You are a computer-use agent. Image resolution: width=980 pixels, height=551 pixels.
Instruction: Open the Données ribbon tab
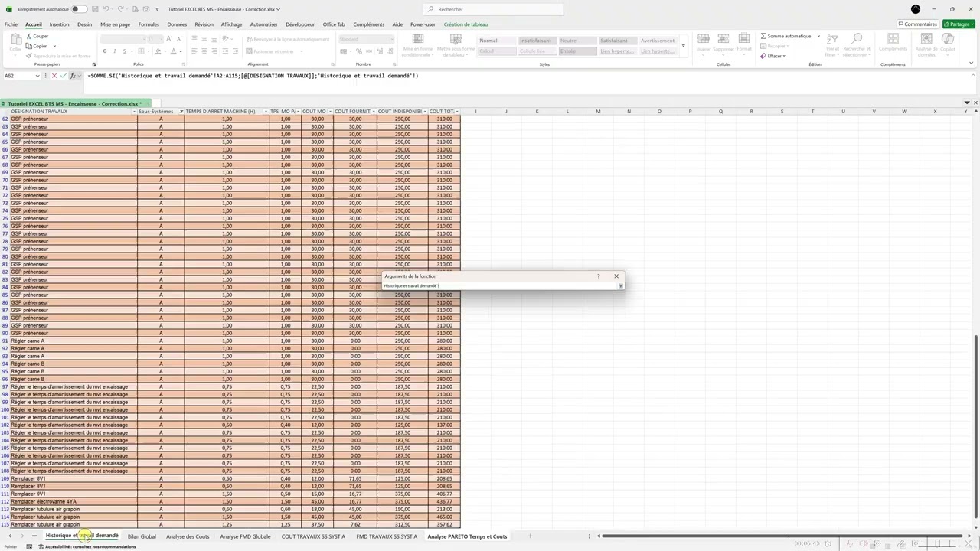(x=177, y=24)
